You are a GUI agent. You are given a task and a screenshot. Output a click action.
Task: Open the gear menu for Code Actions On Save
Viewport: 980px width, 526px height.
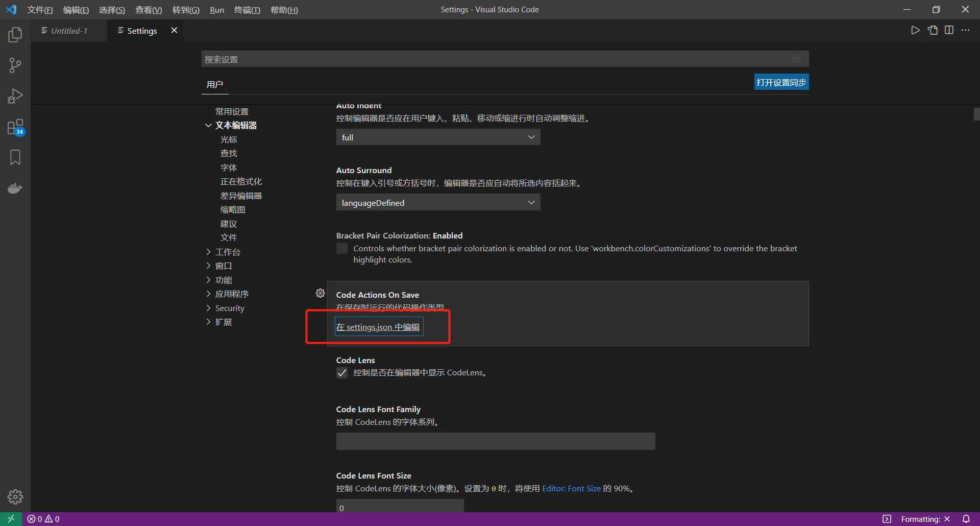point(320,293)
